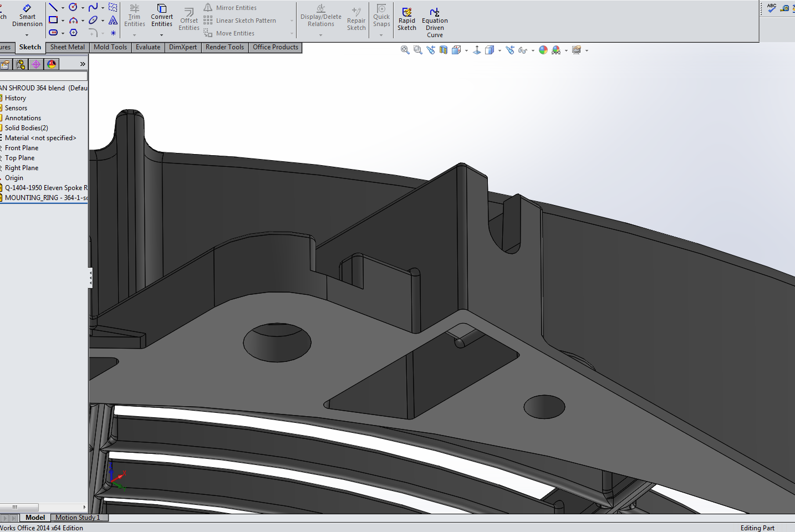Click the Apply Scene colored sphere
The width and height of the screenshot is (795, 532).
[543, 50]
